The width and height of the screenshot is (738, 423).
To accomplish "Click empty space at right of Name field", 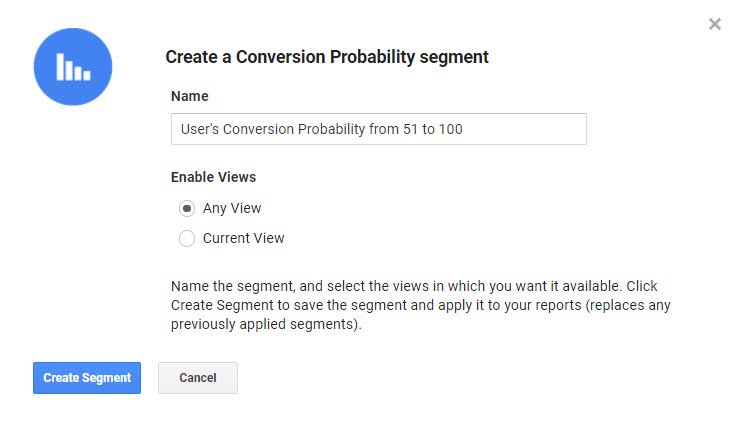I will point(530,129).
